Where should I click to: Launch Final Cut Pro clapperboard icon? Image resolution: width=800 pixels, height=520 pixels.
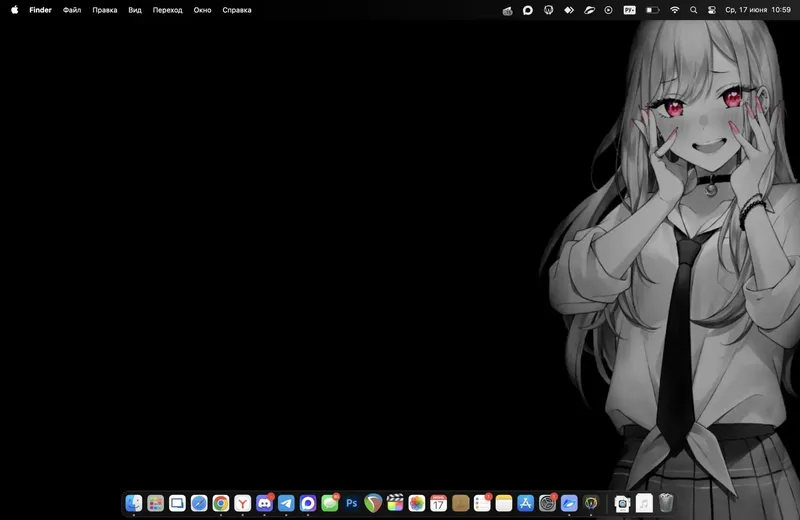(395, 503)
